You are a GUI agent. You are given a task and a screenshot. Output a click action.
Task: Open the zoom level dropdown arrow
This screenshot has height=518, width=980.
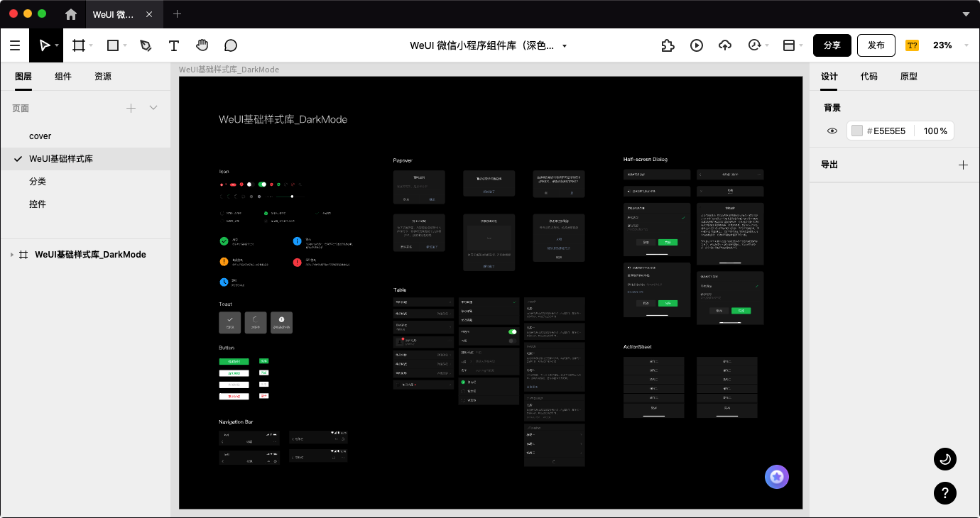pyautogui.click(x=967, y=45)
